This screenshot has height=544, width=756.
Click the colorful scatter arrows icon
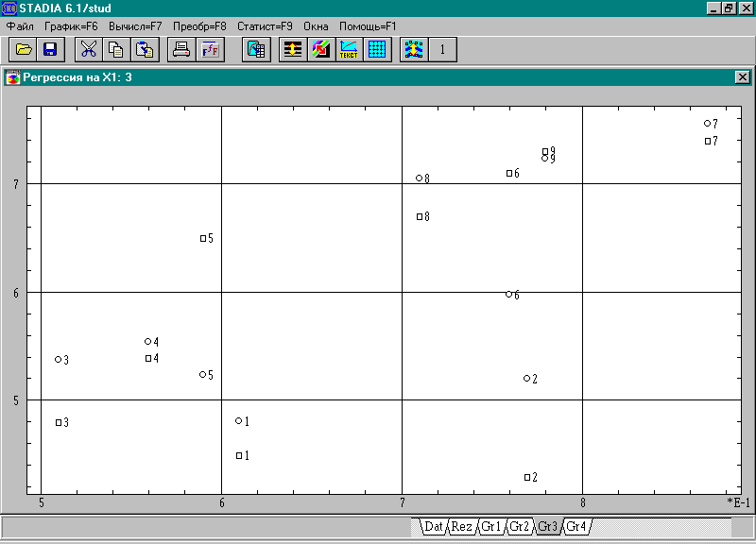(x=414, y=50)
